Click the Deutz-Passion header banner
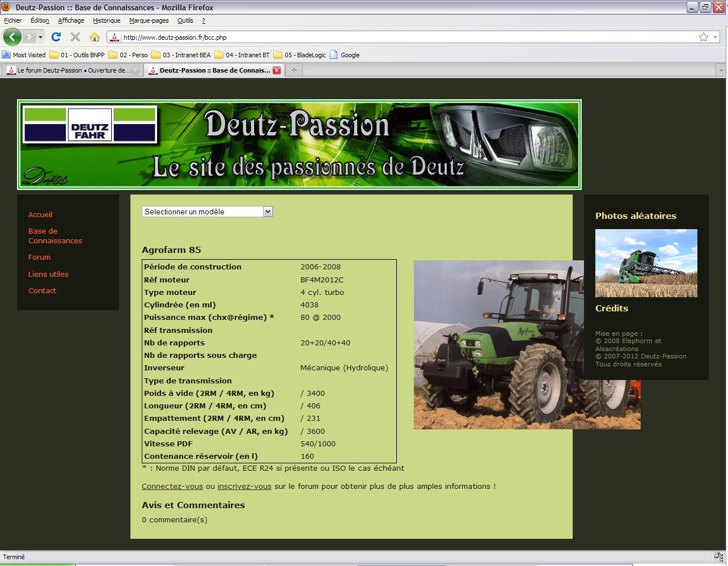Screen dimensions: 728x566 pos(299,145)
